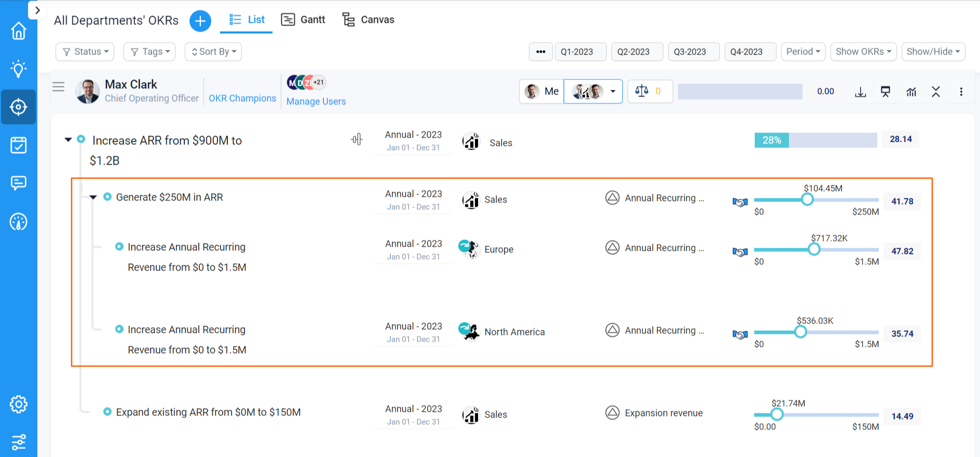
Task: Click Max Clark's profile photo
Action: tap(88, 91)
